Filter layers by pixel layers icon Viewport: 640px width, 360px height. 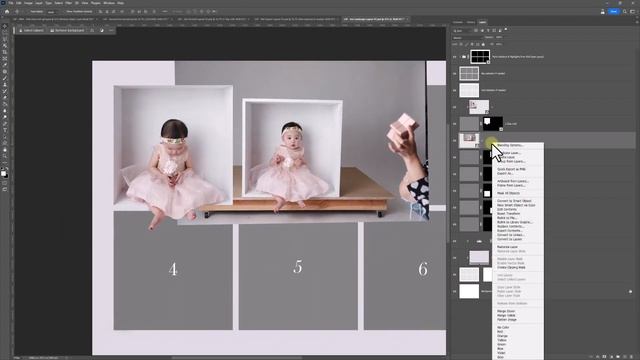point(476,31)
